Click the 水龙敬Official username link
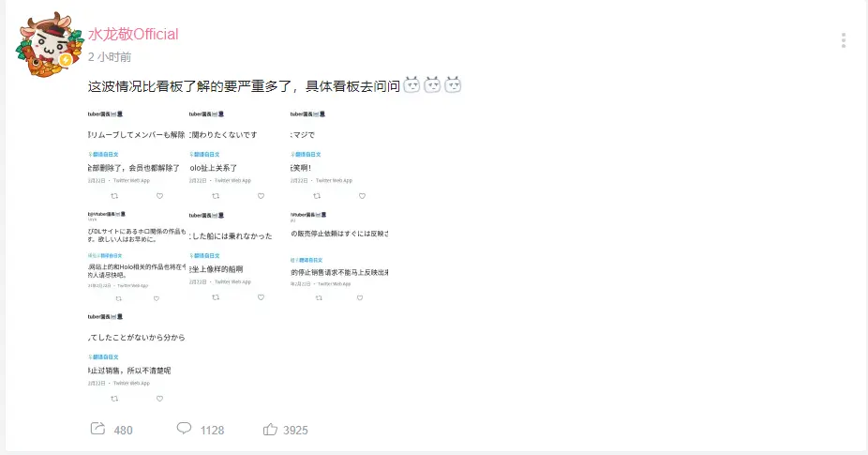 (133, 35)
